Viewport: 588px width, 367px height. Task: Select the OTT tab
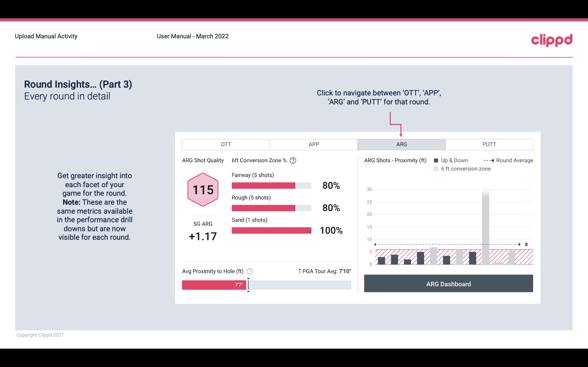click(x=226, y=145)
